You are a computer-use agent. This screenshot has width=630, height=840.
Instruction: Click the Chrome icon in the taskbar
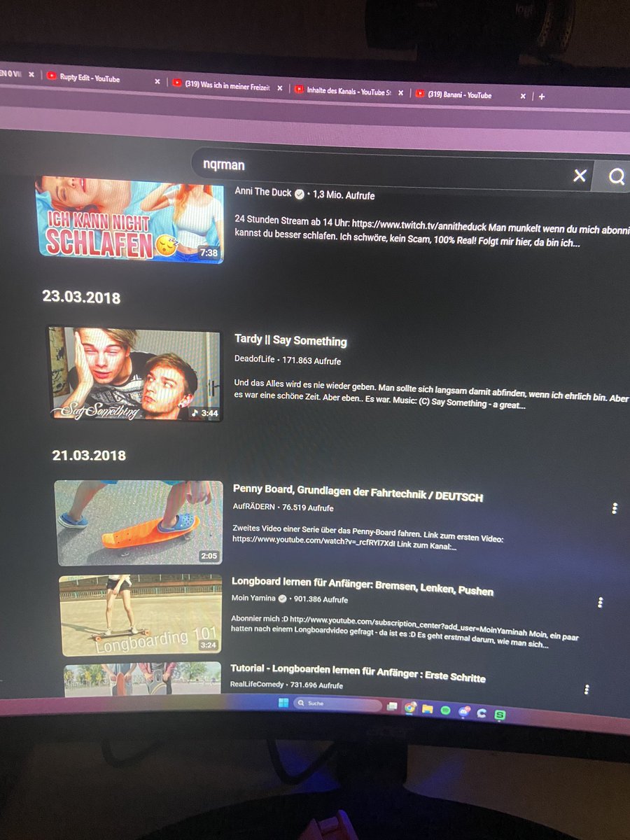click(x=410, y=707)
